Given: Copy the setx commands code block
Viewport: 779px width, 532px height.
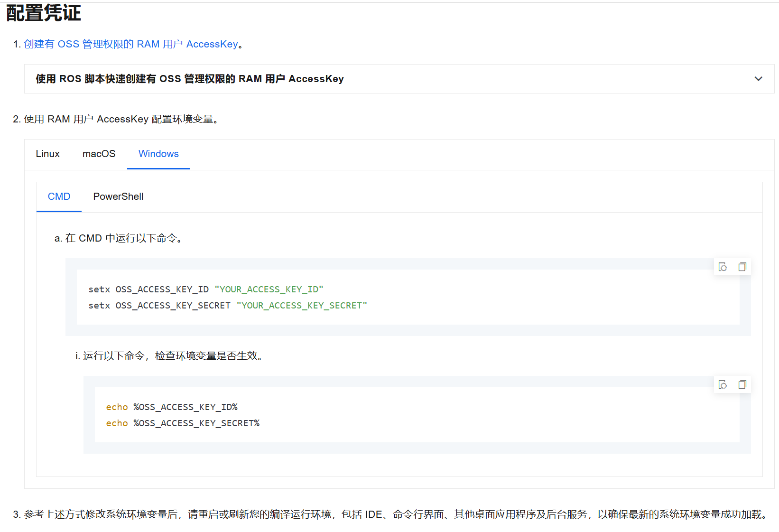Looking at the screenshot, I should 742,267.
